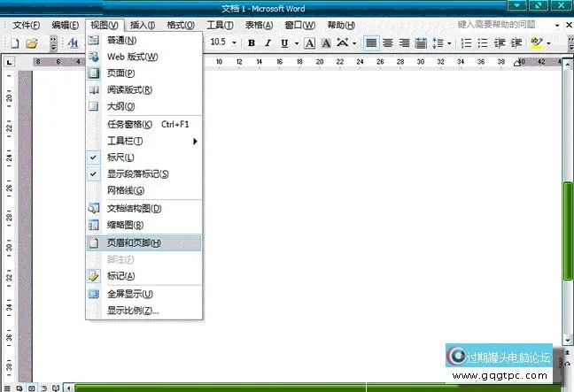Click the Open folder icon
The height and width of the screenshot is (392, 574).
click(x=32, y=43)
